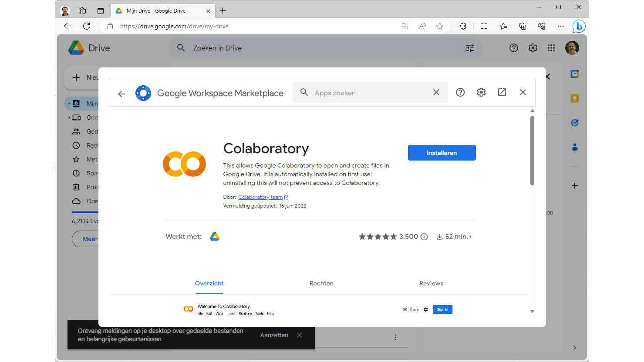The width and height of the screenshot is (644, 362).
Task: Focus the Apps zoeken search field
Action: (x=370, y=93)
